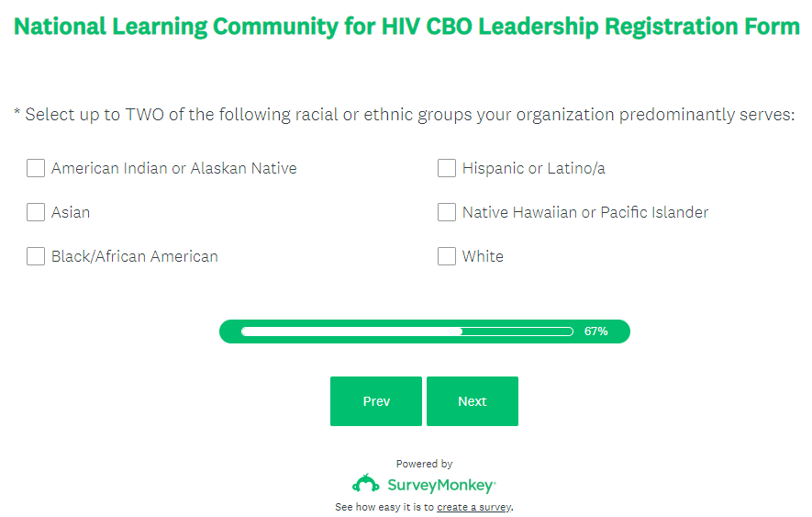The width and height of the screenshot is (812, 517).
Task: Click the SurveyMonkey logo icon
Action: (366, 484)
